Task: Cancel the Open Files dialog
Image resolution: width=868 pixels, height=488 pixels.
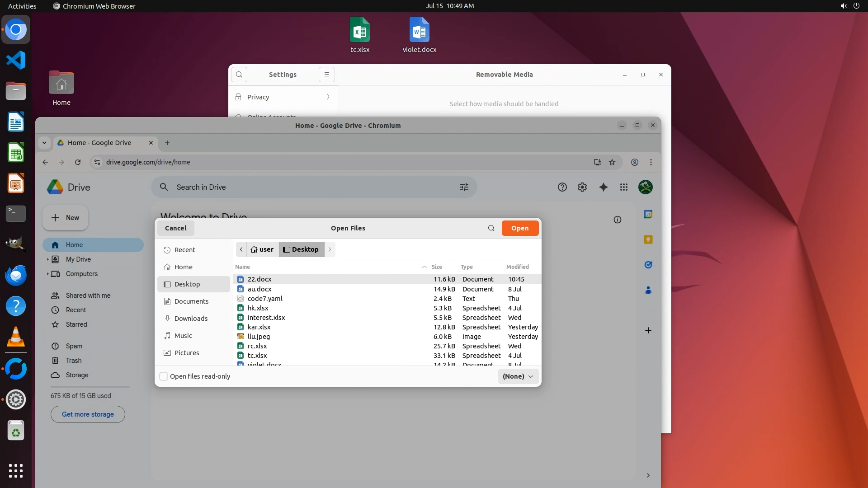Action: tap(175, 228)
